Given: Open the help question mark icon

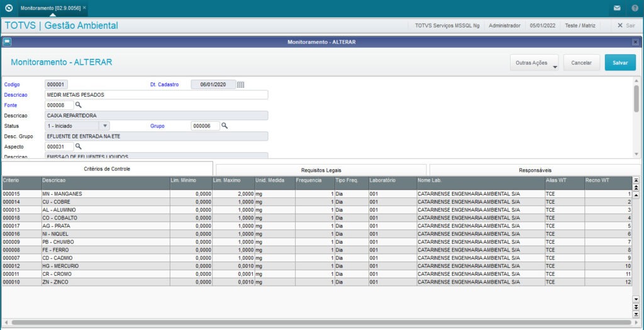Looking at the screenshot, I should 635,8.
